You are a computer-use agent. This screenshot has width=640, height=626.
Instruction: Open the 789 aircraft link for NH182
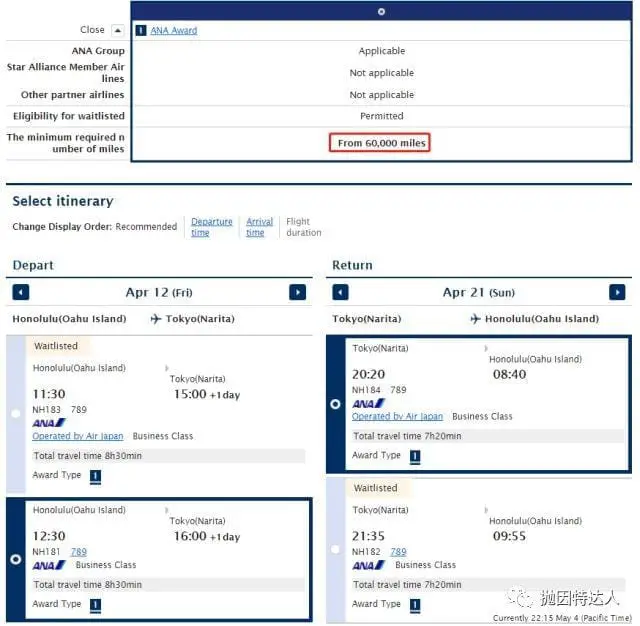pos(398,552)
